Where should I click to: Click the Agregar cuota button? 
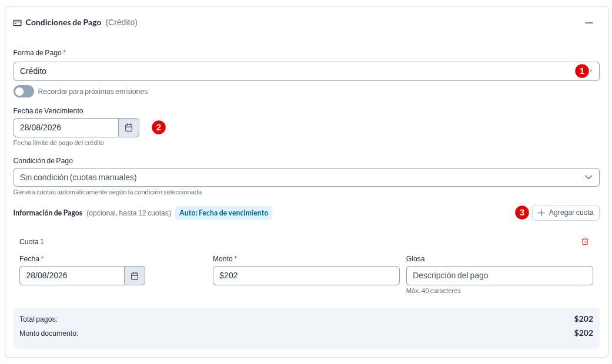pyautogui.click(x=566, y=213)
